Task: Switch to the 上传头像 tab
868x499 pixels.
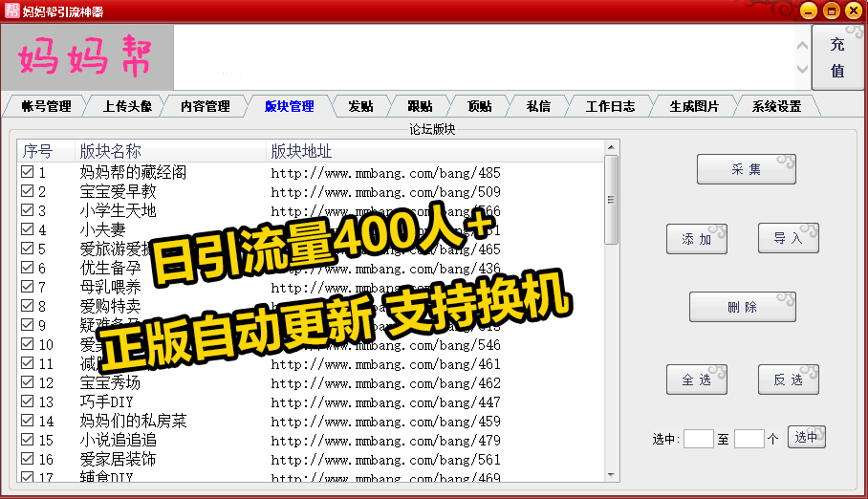Action: pyautogui.click(x=127, y=106)
